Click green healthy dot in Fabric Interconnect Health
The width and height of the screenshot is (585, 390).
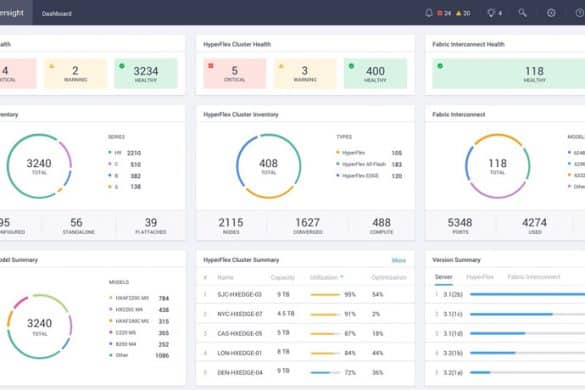point(440,66)
